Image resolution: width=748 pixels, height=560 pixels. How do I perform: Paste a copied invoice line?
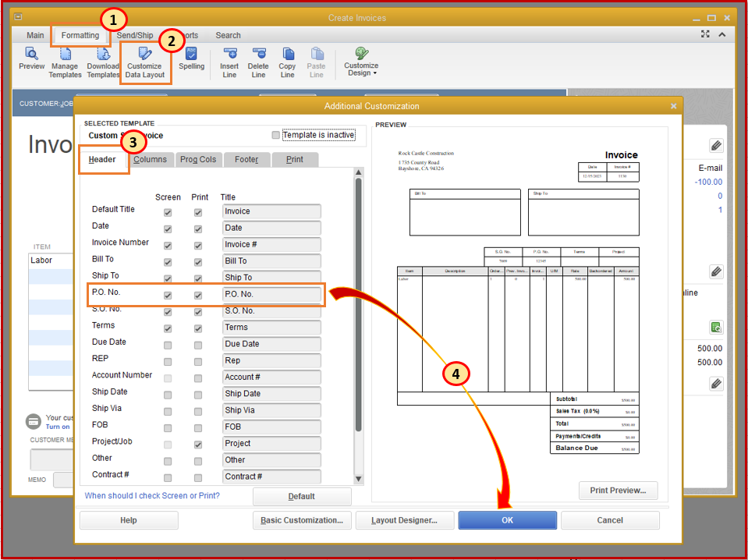[x=316, y=62]
